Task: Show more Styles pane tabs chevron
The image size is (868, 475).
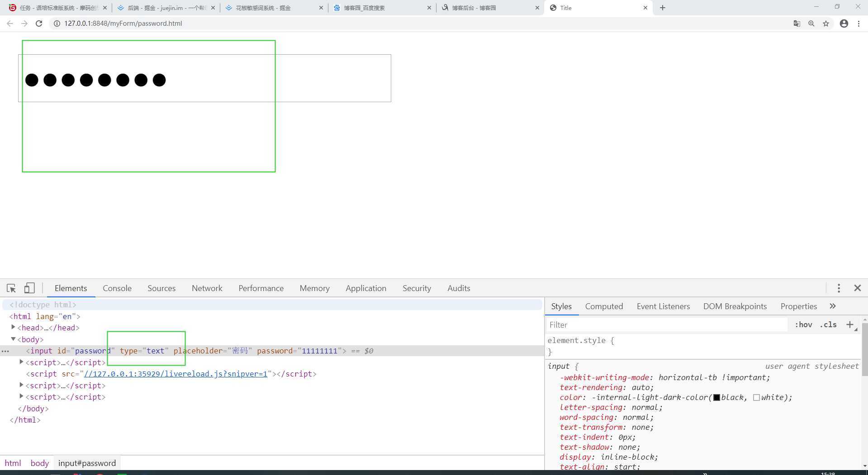Action: tap(833, 306)
